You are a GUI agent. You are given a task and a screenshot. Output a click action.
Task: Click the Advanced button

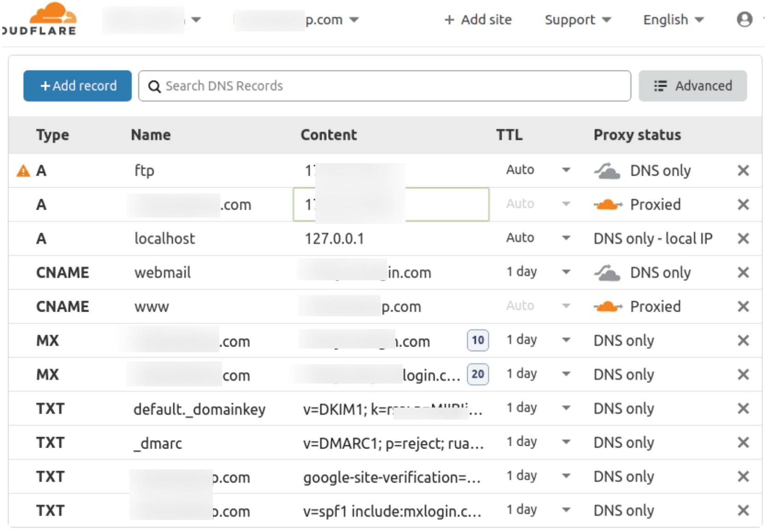[x=693, y=85]
